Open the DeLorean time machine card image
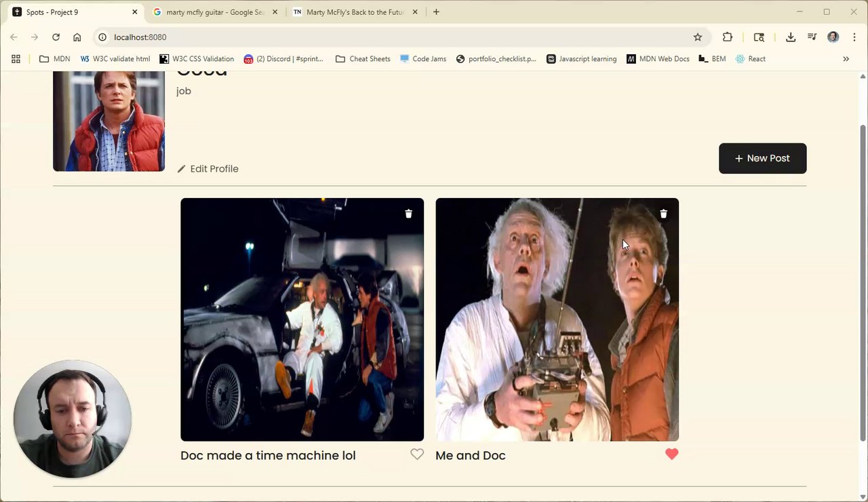868x502 pixels. pos(302,320)
